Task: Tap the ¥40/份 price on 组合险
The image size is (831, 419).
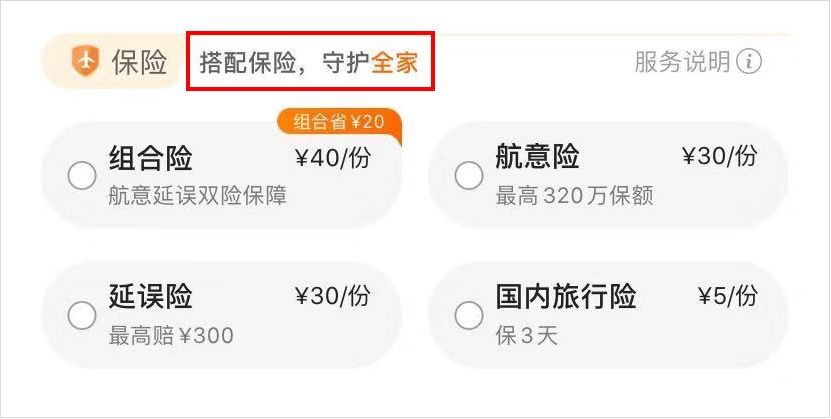Action: tap(333, 157)
